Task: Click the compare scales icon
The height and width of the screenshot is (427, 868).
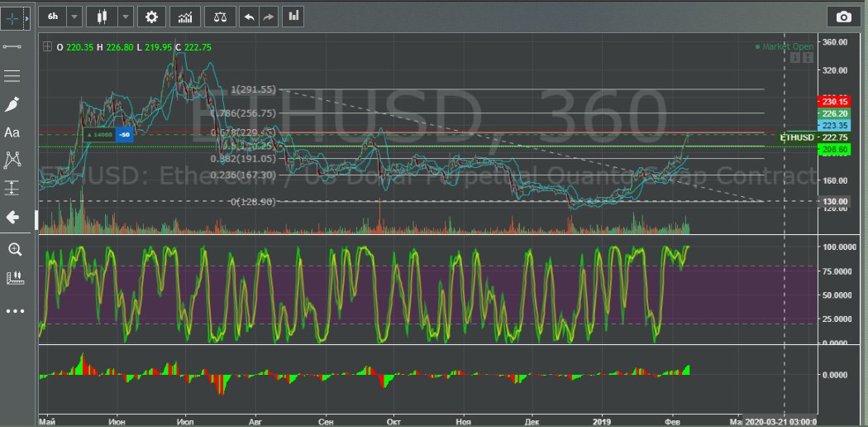Action: (x=220, y=17)
